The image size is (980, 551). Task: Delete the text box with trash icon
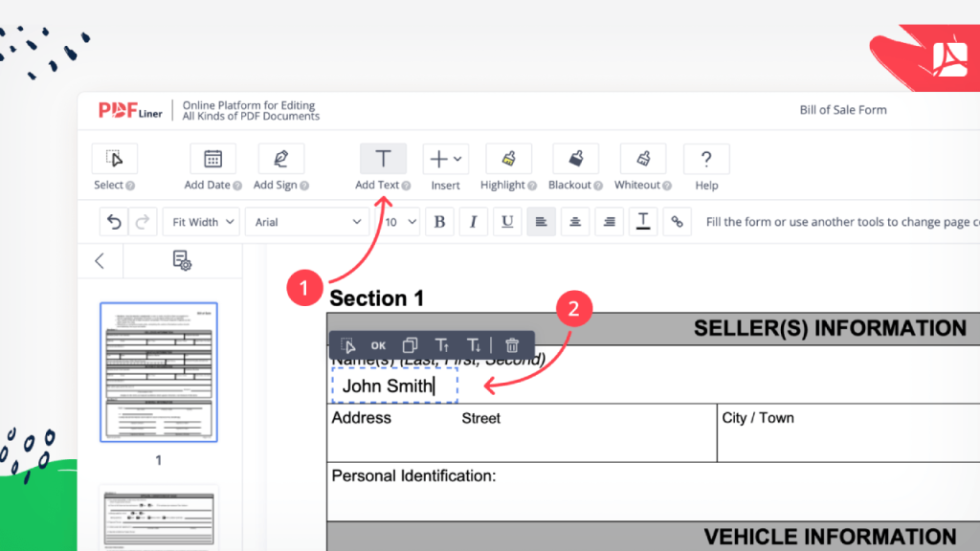tap(512, 344)
